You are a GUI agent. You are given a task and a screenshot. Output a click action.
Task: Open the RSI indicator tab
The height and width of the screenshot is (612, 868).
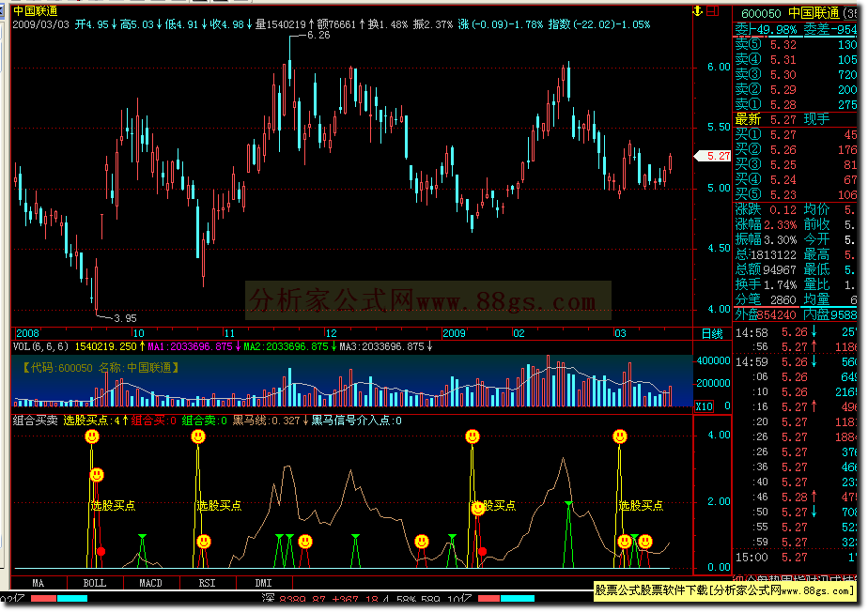tap(208, 583)
